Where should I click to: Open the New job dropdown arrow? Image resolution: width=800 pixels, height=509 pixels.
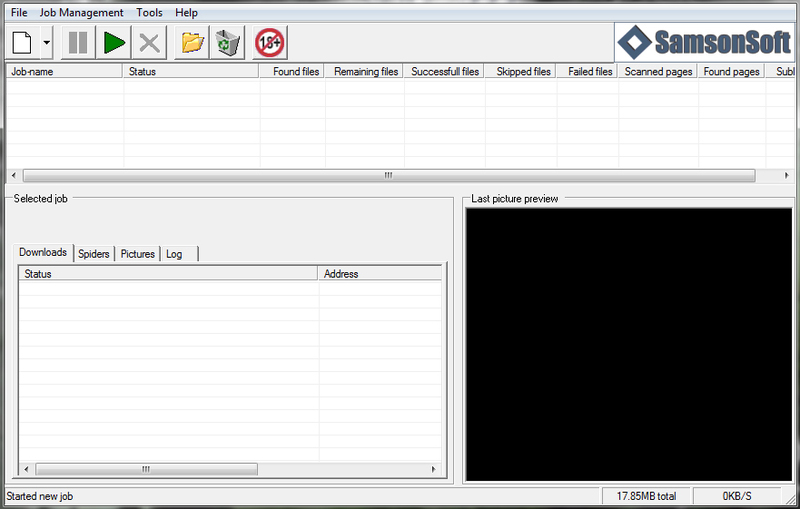click(x=46, y=43)
